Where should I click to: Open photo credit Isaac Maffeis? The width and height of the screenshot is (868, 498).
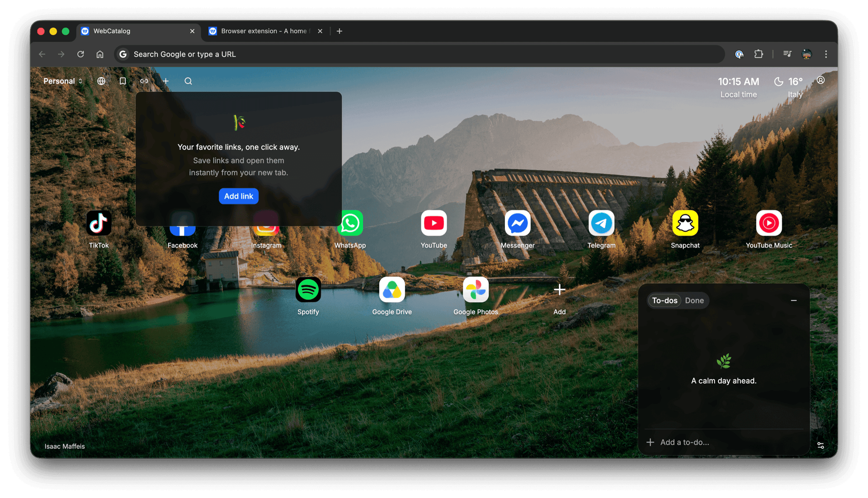coord(65,446)
